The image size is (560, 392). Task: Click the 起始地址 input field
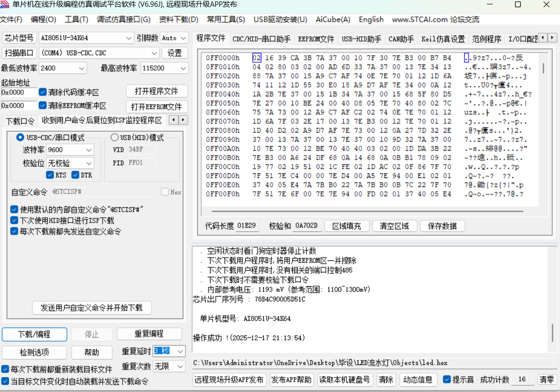tap(19, 90)
